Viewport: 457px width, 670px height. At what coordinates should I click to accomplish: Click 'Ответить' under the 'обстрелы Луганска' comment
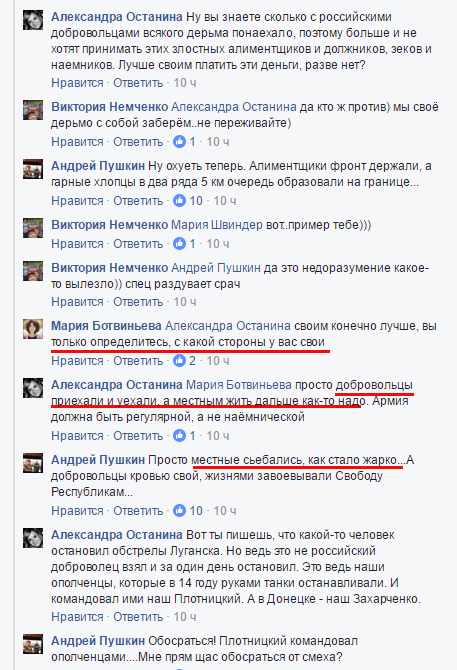tap(138, 617)
